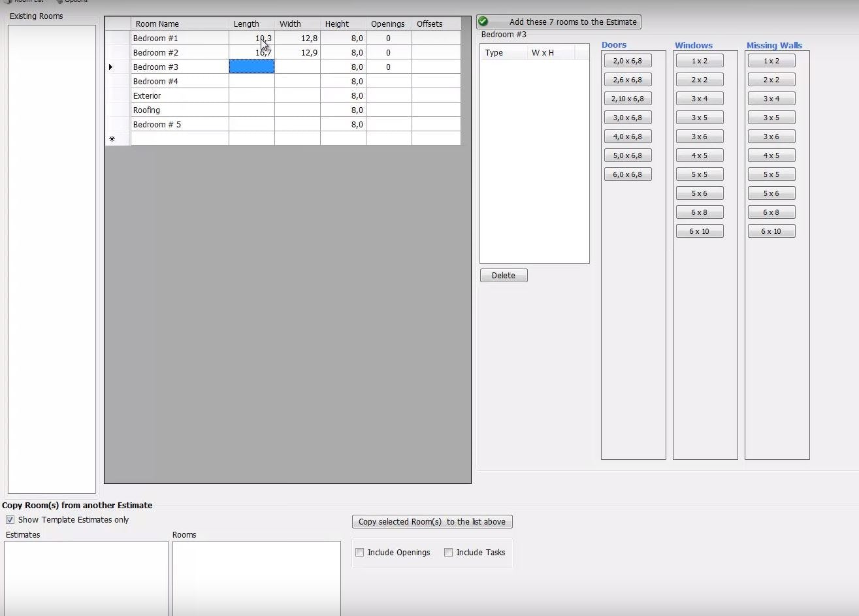Click the green checkmark icon beside Add rooms
This screenshot has height=616, width=859.
[x=483, y=21]
